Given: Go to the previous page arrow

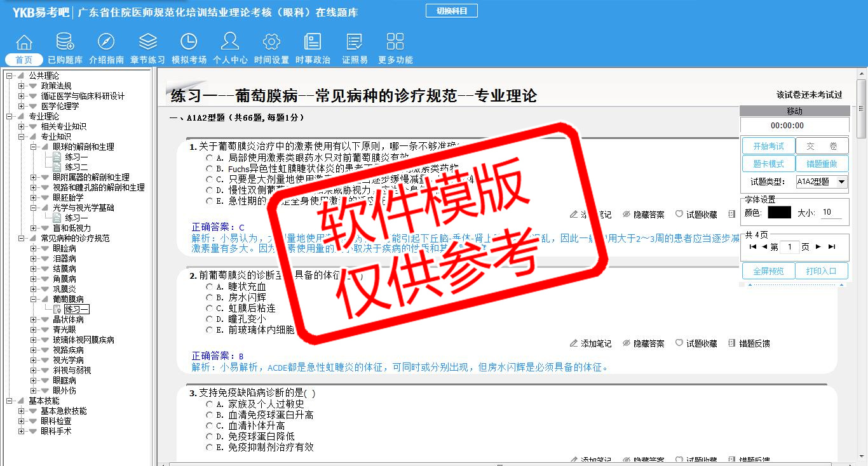Looking at the screenshot, I should 764,247.
